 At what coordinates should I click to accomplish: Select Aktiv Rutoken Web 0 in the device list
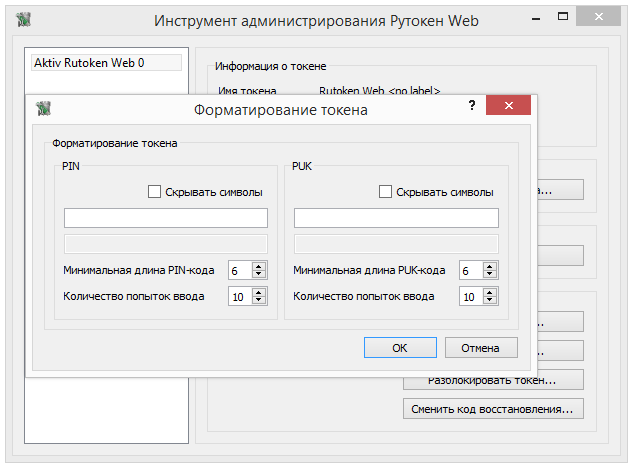(x=106, y=63)
